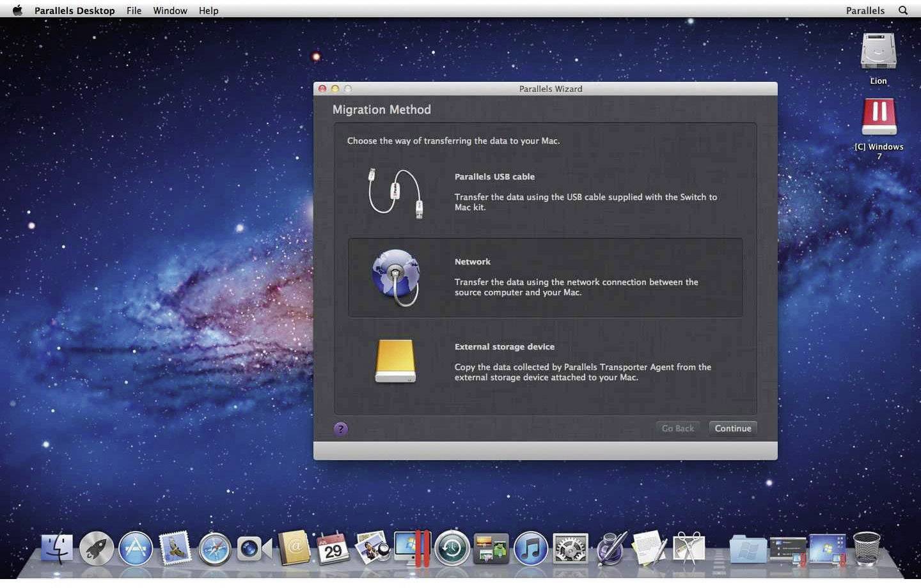
Task: Open the Trash in the Dock
Action: point(867,548)
